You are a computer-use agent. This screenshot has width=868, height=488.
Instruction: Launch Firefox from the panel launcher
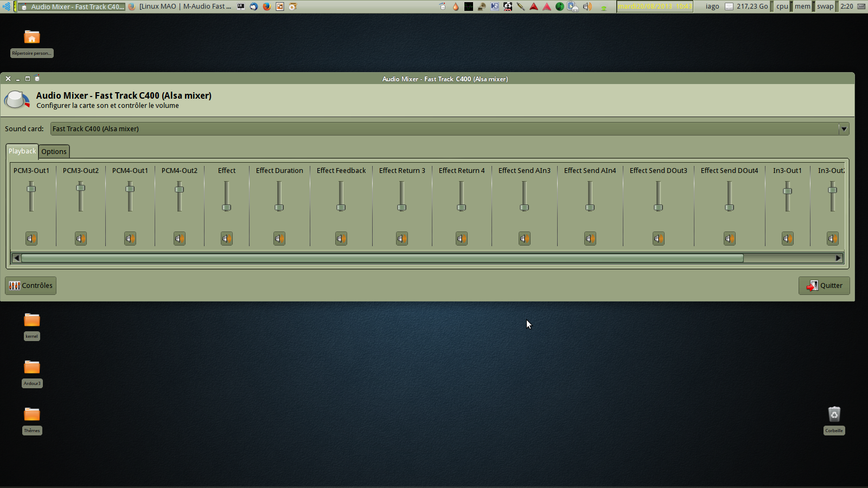click(x=267, y=7)
